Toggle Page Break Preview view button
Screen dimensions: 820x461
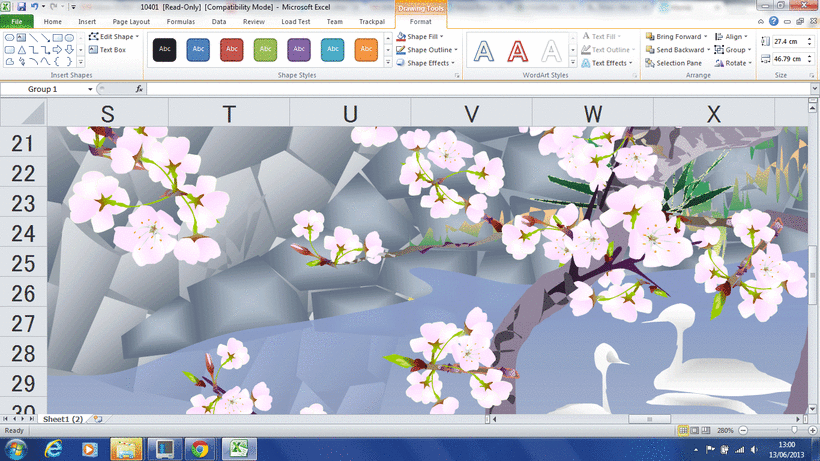[x=708, y=430]
